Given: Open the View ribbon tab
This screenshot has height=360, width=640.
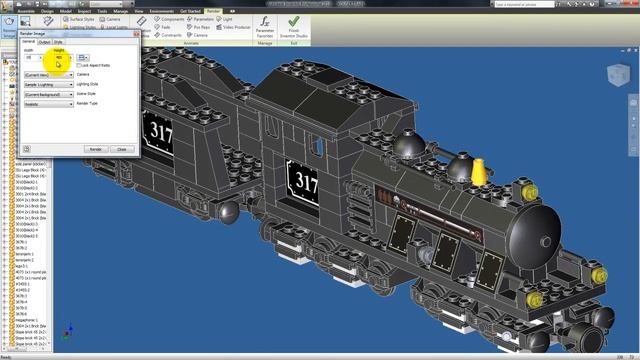Looking at the screenshot, I should pyautogui.click(x=139, y=11).
